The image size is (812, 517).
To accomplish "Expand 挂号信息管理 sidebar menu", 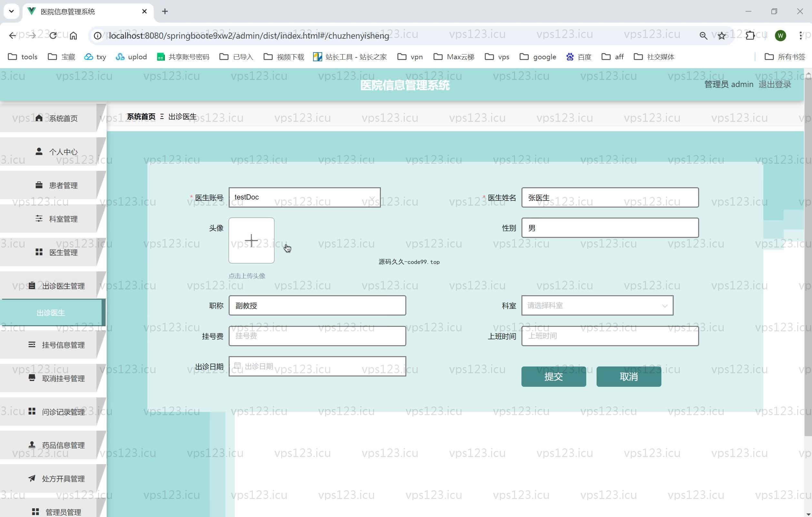I will (x=53, y=345).
